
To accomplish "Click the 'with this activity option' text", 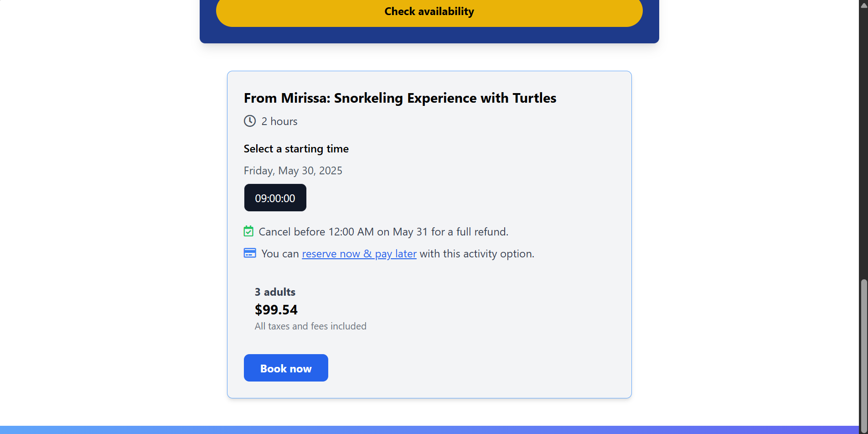I will (x=477, y=254).
